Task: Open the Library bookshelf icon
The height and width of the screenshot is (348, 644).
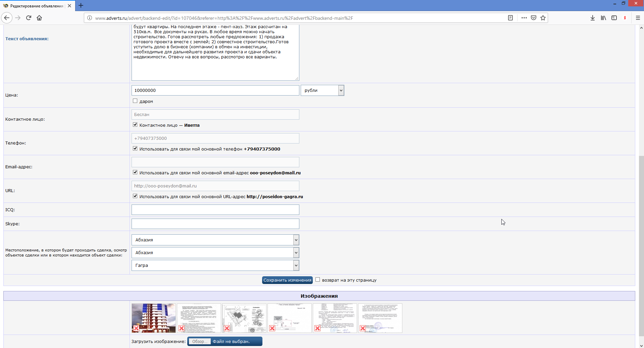Action: 603,18
